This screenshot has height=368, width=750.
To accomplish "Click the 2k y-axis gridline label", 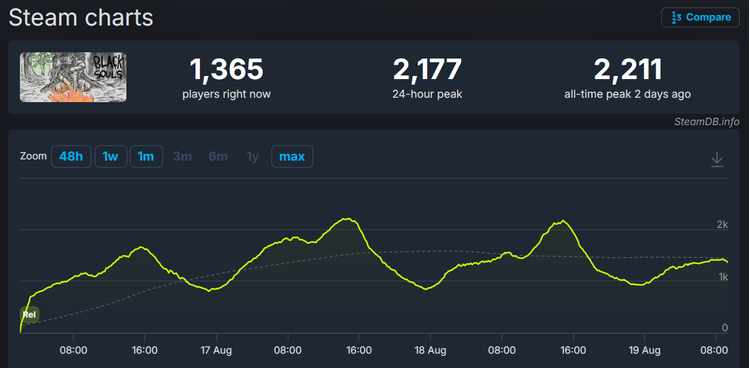I will pos(722,224).
